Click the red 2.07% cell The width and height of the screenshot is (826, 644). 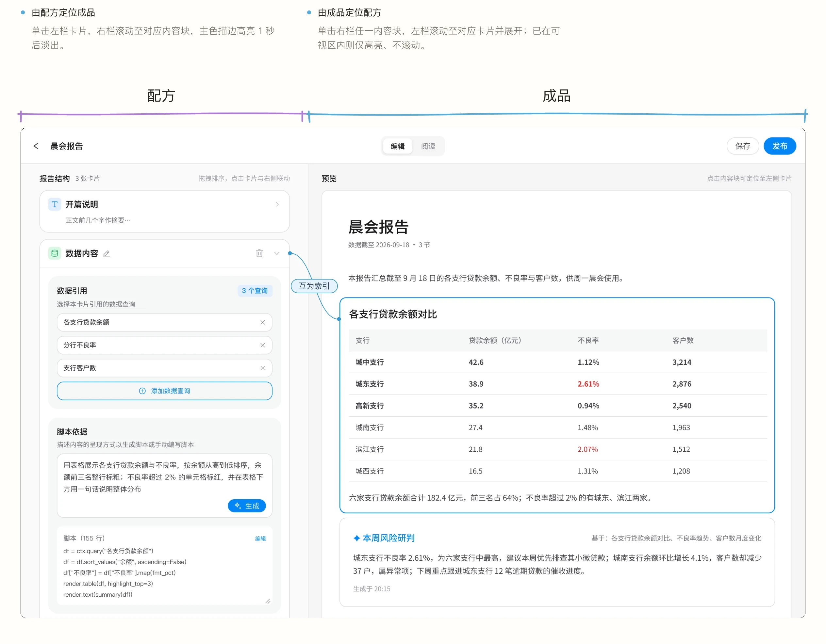(587, 449)
